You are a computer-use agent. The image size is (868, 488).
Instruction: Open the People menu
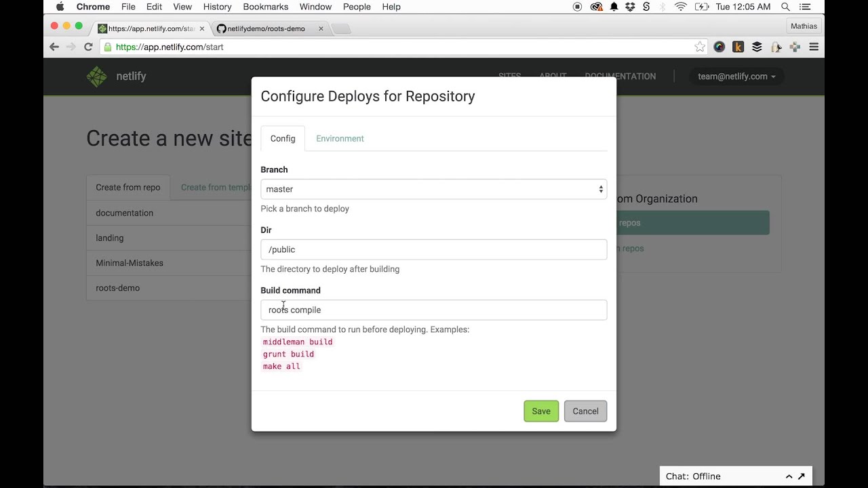click(x=357, y=7)
